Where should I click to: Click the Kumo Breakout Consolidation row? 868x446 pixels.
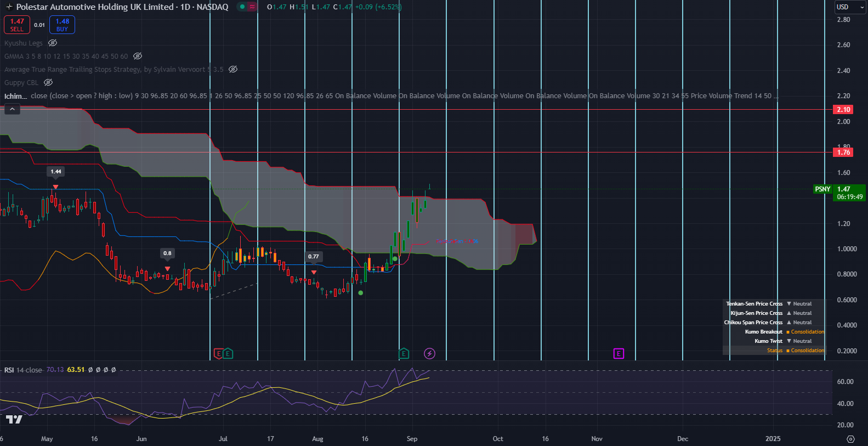(x=774, y=331)
